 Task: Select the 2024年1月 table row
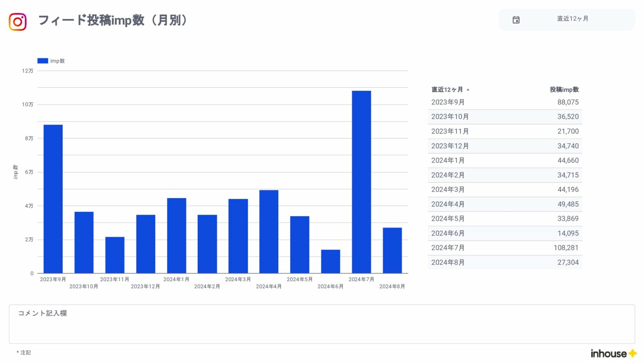[504, 160]
